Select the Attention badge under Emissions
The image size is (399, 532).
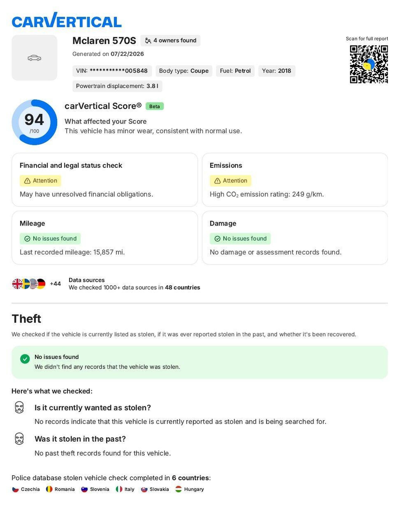(x=230, y=181)
